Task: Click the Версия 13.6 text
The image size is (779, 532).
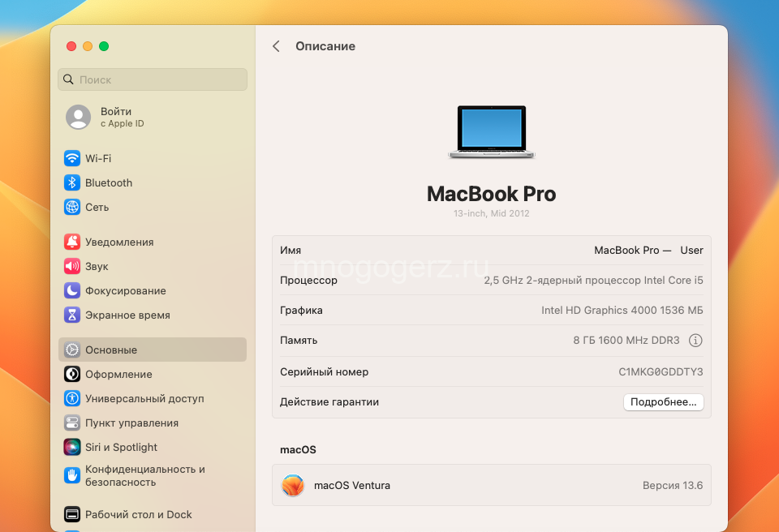Action: point(673,485)
